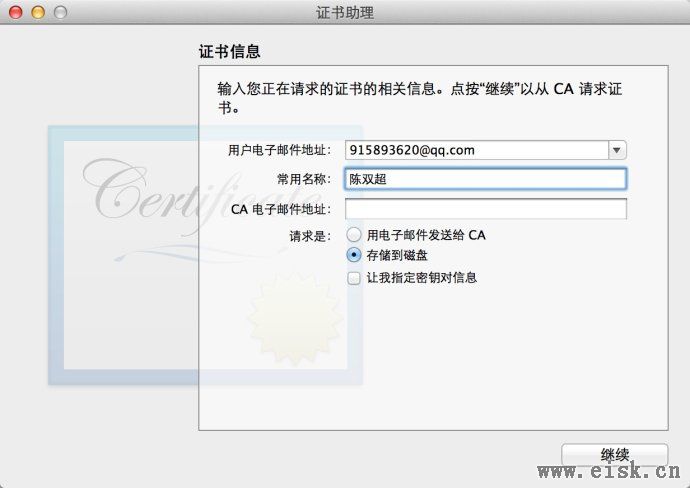Click the 用户电子邮件地址 label
Viewport: 690px width, 488px height.
click(x=279, y=150)
